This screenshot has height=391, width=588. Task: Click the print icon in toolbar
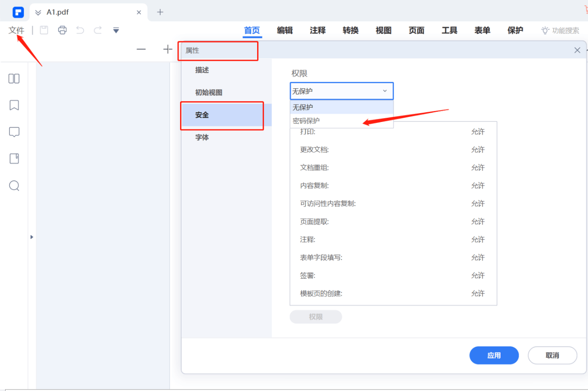[62, 30]
